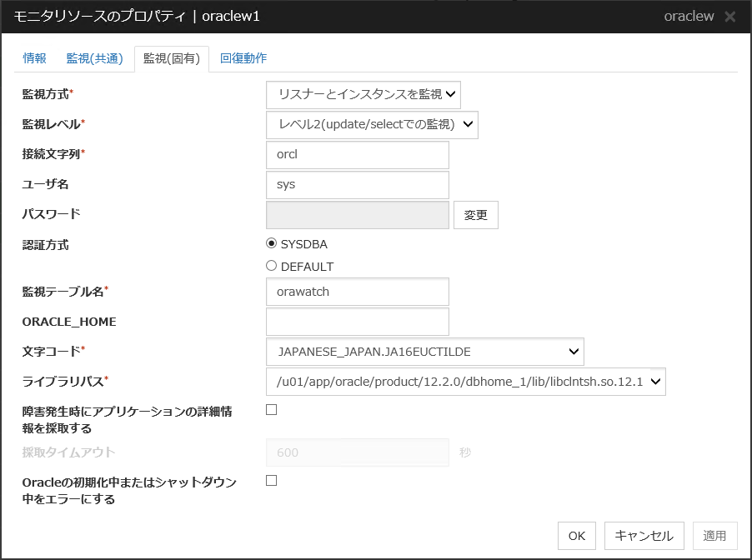Open the ライブラリパス dropdown
This screenshot has height=560, width=752.
pyautogui.click(x=465, y=382)
